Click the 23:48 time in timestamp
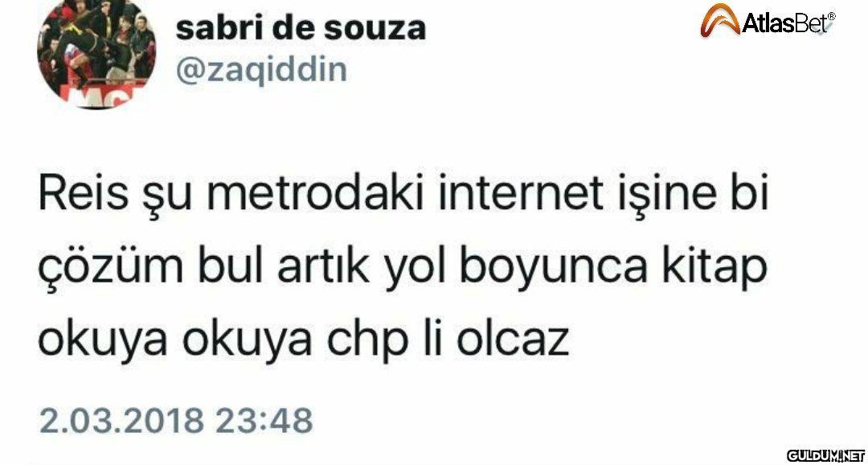This screenshot has height=465, width=868. coord(264,420)
